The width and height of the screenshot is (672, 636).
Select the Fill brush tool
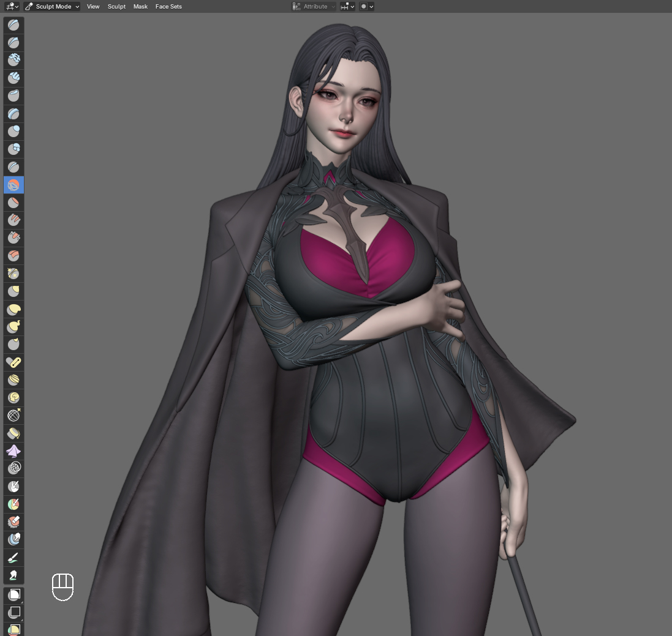pos(13,220)
